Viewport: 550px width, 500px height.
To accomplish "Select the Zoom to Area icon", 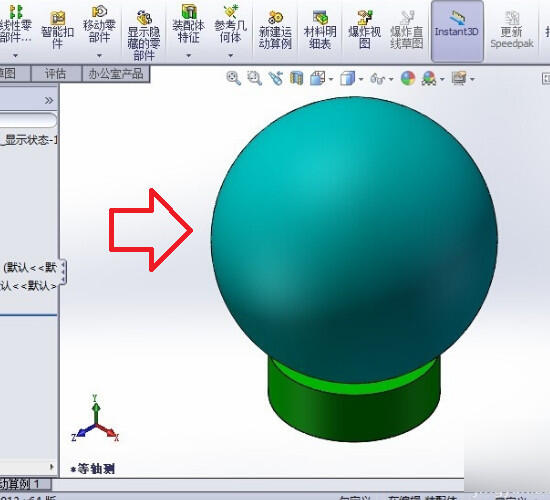I will coord(254,78).
